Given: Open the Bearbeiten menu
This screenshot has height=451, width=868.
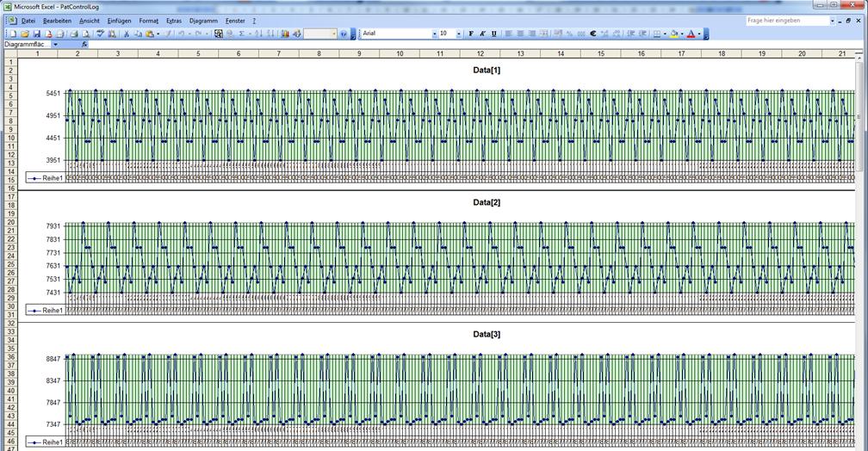Looking at the screenshot, I should [x=57, y=21].
